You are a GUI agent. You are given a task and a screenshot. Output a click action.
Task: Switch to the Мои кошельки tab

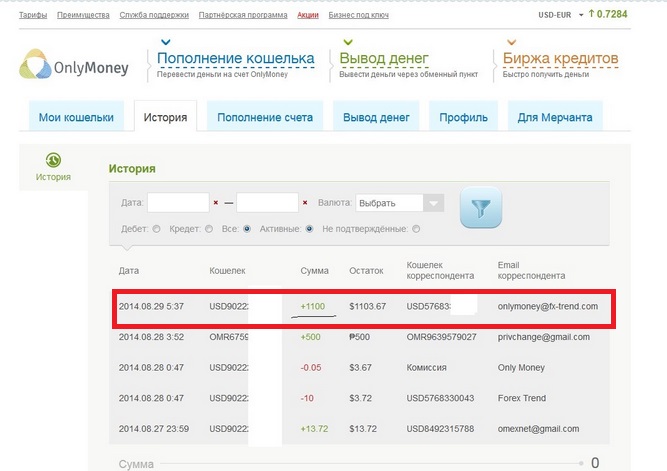pos(76,117)
